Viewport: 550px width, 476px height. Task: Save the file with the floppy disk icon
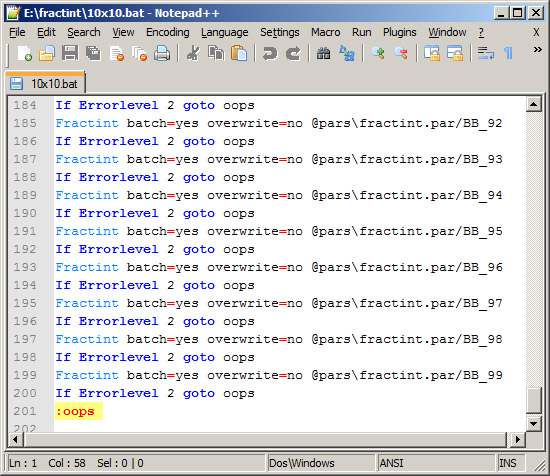point(70,54)
